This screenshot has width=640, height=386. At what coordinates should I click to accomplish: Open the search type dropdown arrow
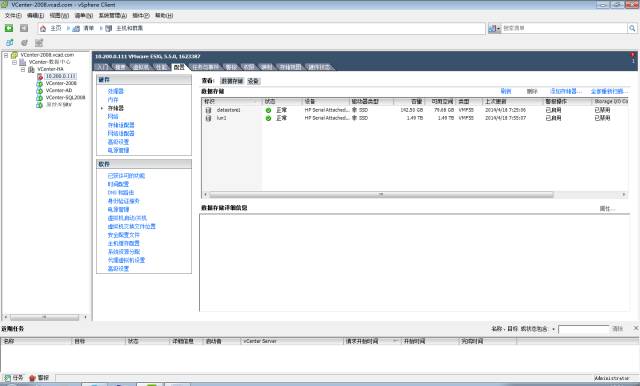tap(498, 29)
